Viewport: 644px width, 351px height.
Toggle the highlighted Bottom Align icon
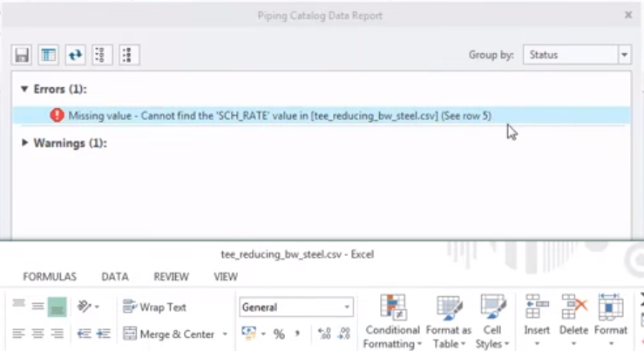(58, 307)
